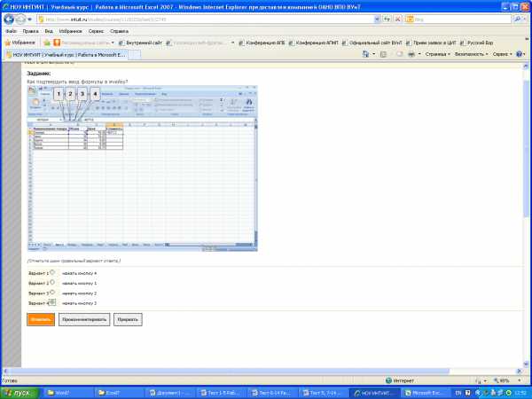Screen dimensions: 532x399
Task: Stop loading with the red X icon
Action: click(x=397, y=20)
